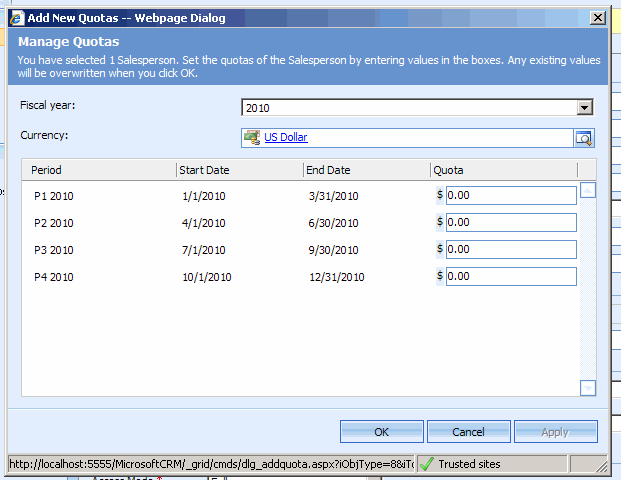Click the P3 2010 quota input field

511,250
